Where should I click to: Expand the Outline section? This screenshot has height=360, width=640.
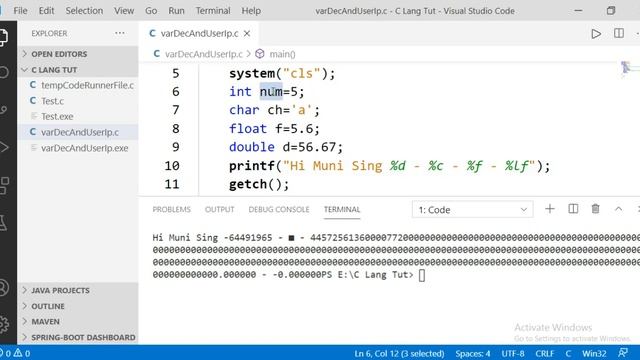[78, 306]
